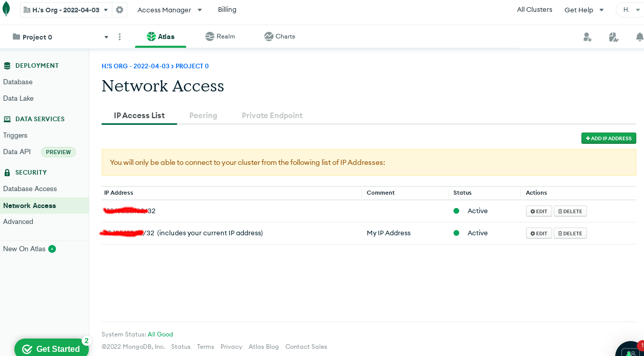This screenshot has width=644, height=356.
Task: Open the Access Manager dropdown
Action: [169, 9]
